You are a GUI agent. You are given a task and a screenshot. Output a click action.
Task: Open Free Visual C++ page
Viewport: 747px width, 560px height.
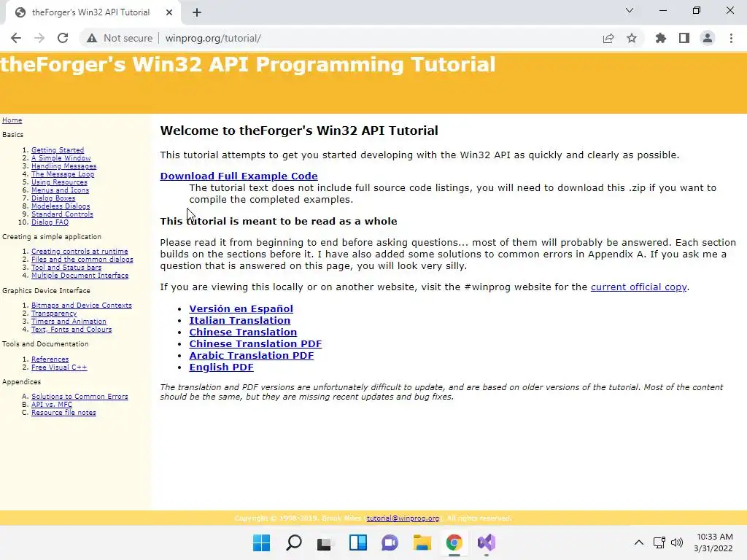(x=59, y=367)
